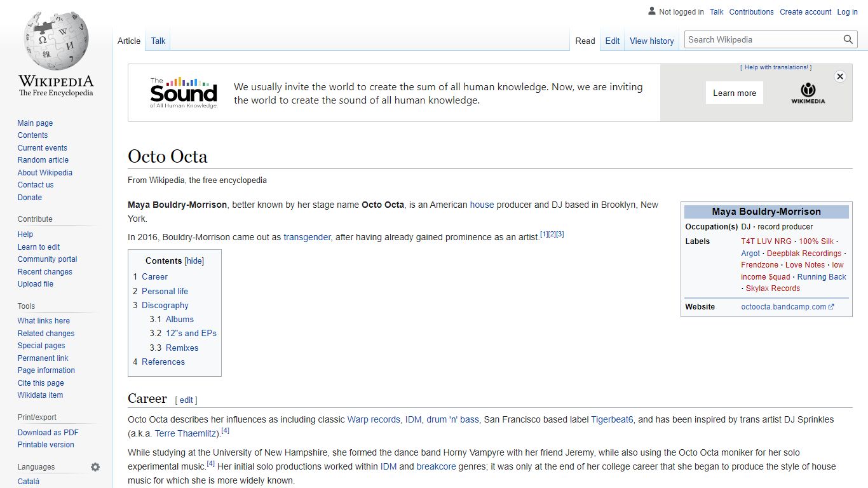Jump to Discography in contents

click(165, 306)
